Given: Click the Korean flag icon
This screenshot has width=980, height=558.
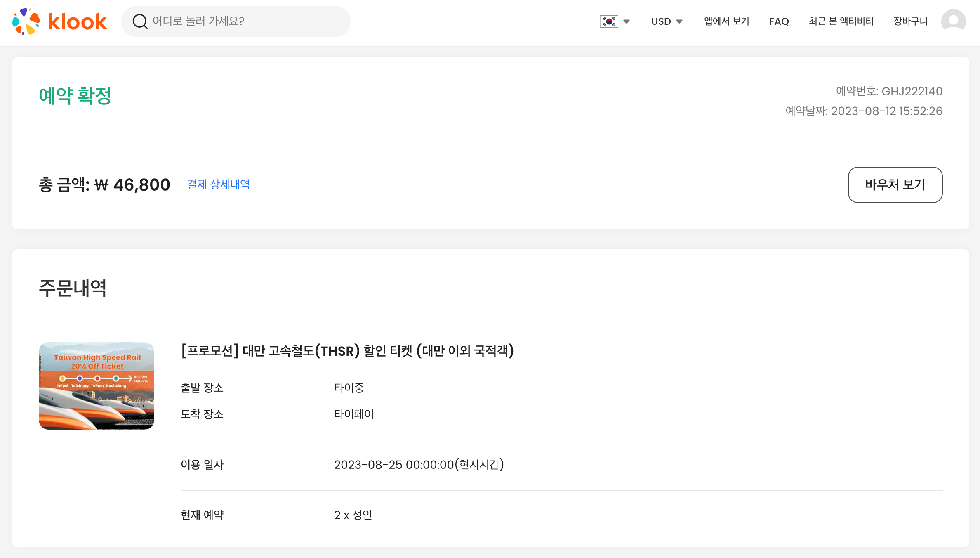Looking at the screenshot, I should tap(609, 21).
